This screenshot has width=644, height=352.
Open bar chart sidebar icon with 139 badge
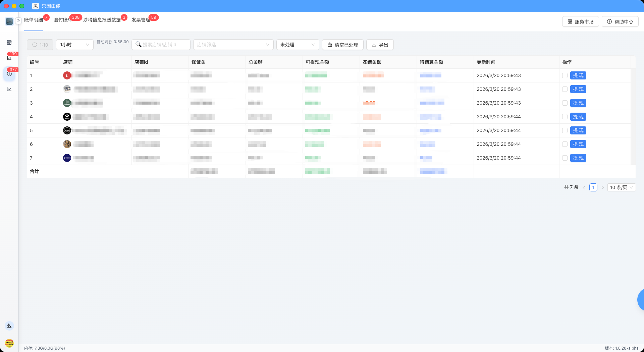point(9,58)
